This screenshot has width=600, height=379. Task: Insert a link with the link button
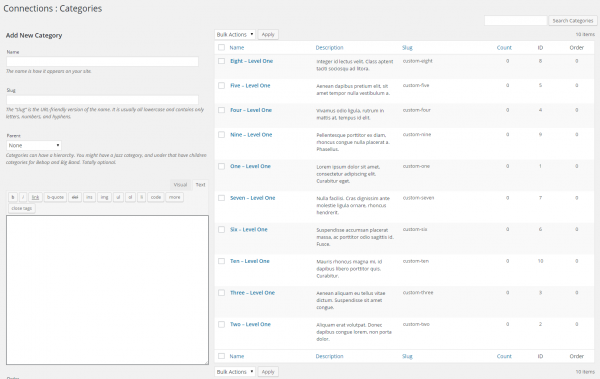35,197
